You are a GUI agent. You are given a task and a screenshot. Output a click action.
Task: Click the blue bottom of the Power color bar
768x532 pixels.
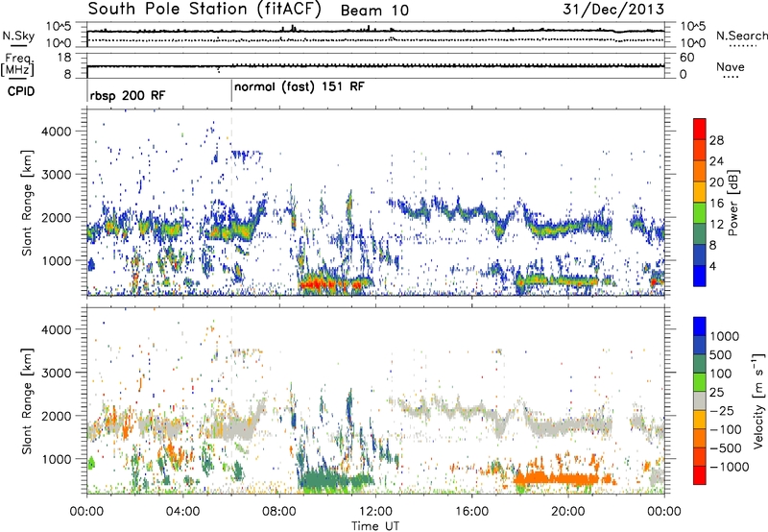(700, 278)
